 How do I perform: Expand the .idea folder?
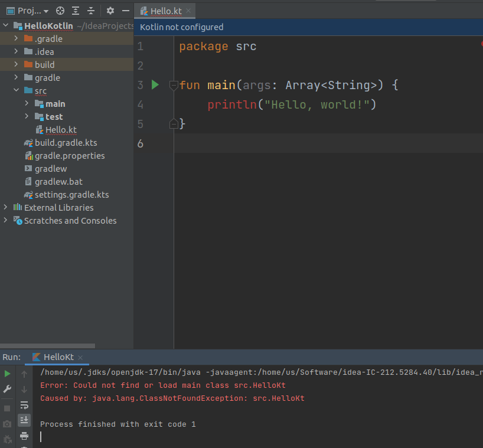point(16,51)
